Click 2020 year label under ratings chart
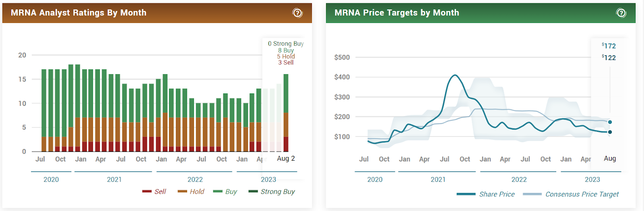The height and width of the screenshot is (211, 644). [x=51, y=180]
